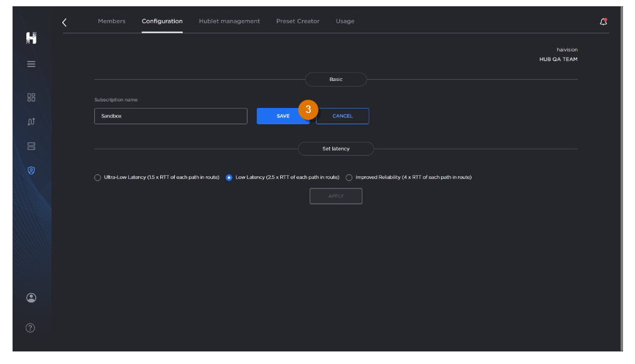Image resolution: width=635 pixels, height=364 pixels.
Task: Click the Haivision Hub logo icon
Action: [31, 38]
